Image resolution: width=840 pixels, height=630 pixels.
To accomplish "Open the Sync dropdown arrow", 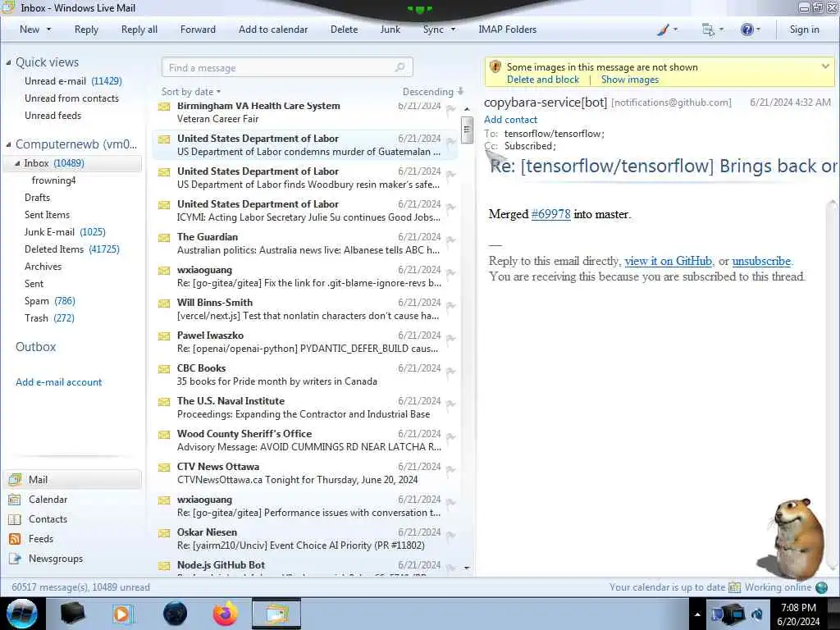I will point(453,30).
